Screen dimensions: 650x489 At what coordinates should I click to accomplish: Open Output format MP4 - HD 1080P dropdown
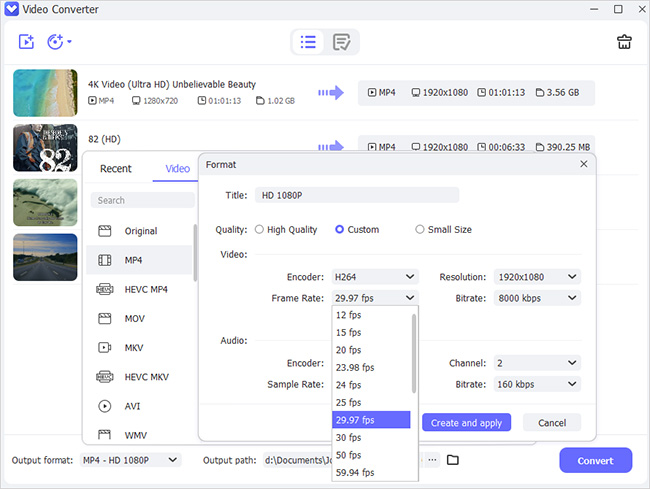tap(130, 460)
